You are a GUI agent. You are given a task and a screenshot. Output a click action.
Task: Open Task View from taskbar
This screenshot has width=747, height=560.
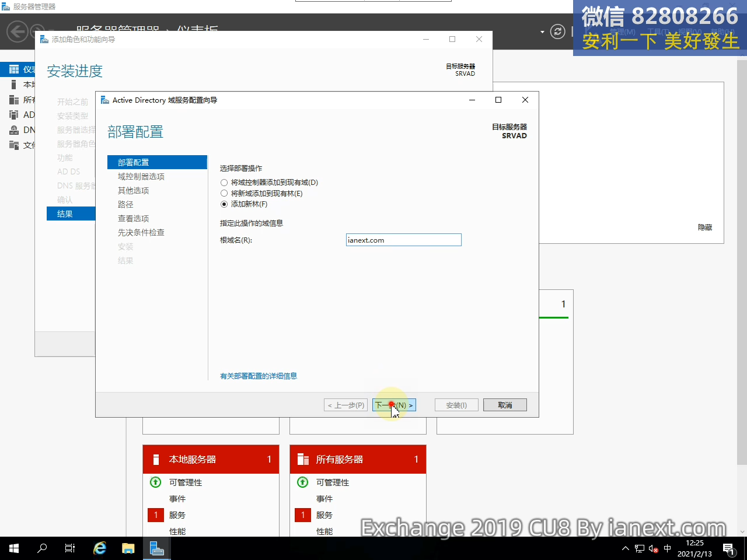coord(70,548)
